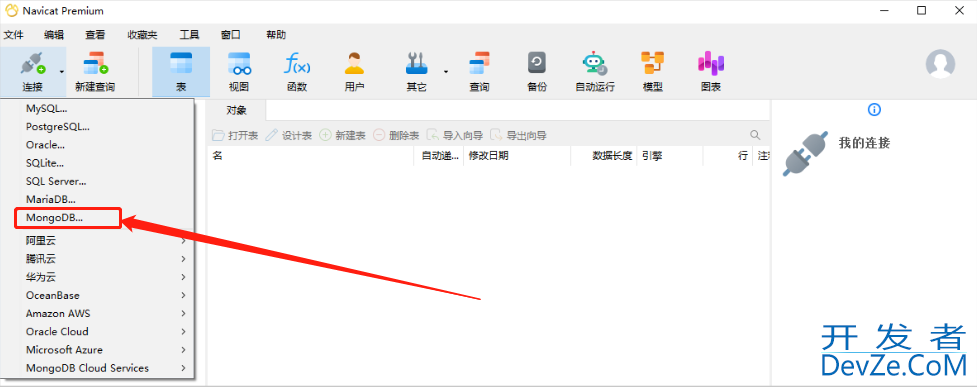
Task: Open the View (视图) toolbar icon
Action: [x=239, y=64]
